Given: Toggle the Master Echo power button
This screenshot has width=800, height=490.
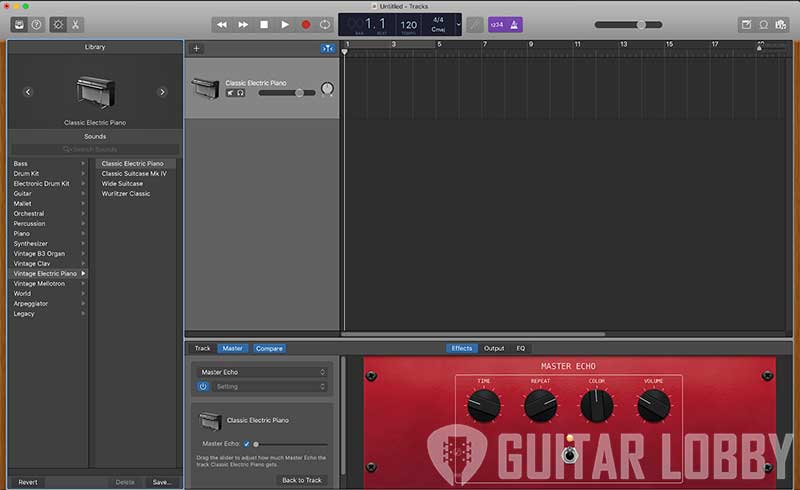Looking at the screenshot, I should pos(203,386).
